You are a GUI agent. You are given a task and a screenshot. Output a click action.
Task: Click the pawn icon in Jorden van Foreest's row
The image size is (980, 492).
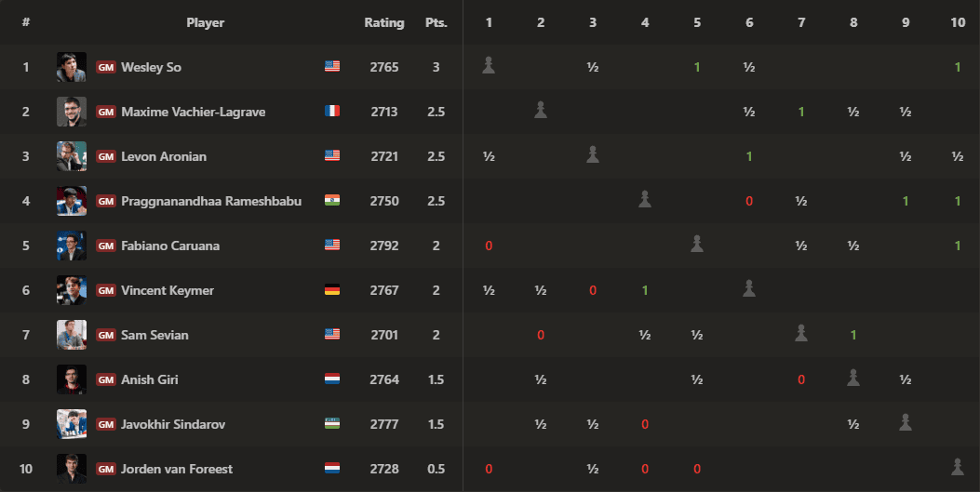pos(958,467)
